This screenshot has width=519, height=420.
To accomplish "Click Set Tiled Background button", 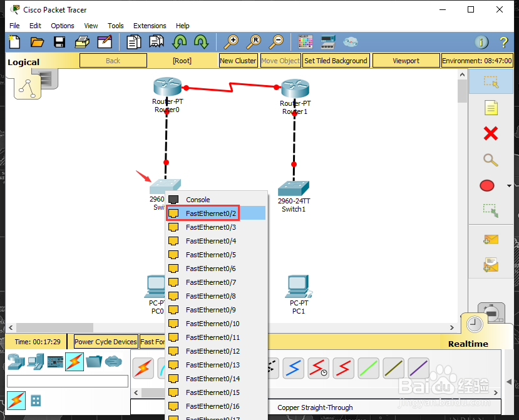I will click(x=336, y=61).
